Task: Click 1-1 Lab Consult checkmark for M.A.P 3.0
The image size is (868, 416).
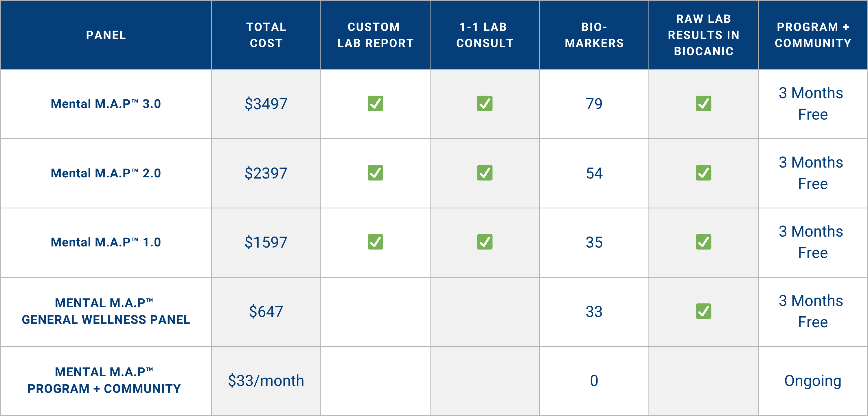Action: point(485,104)
